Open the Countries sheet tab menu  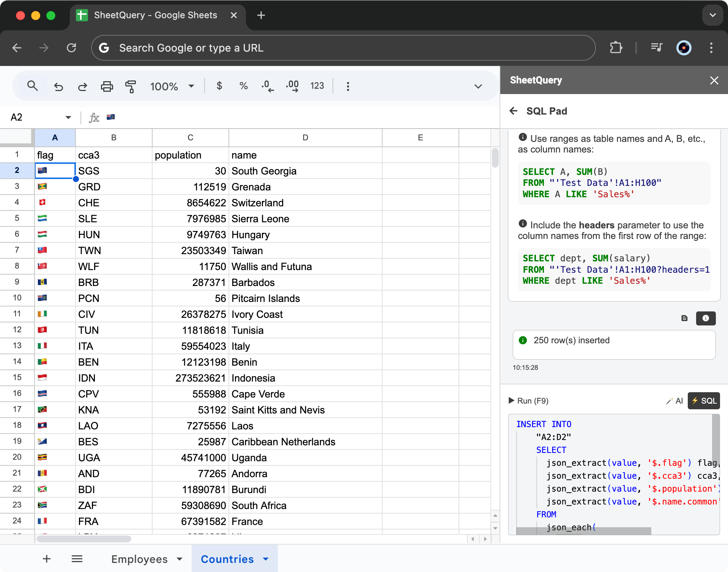click(265, 559)
